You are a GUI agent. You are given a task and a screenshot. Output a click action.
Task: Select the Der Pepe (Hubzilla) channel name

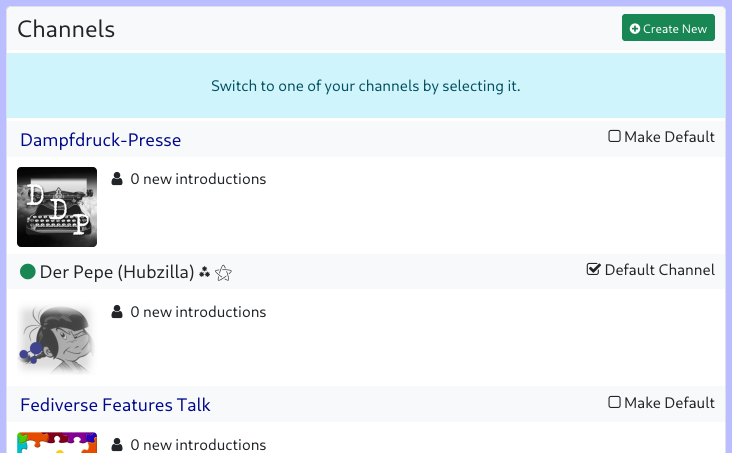point(117,272)
